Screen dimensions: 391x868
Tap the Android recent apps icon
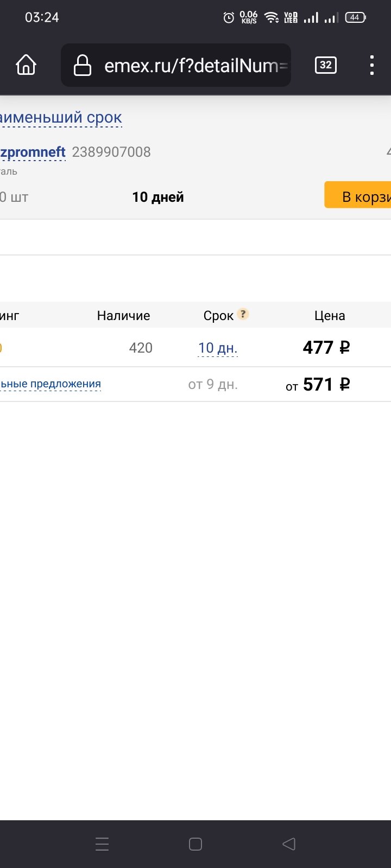[x=102, y=844]
